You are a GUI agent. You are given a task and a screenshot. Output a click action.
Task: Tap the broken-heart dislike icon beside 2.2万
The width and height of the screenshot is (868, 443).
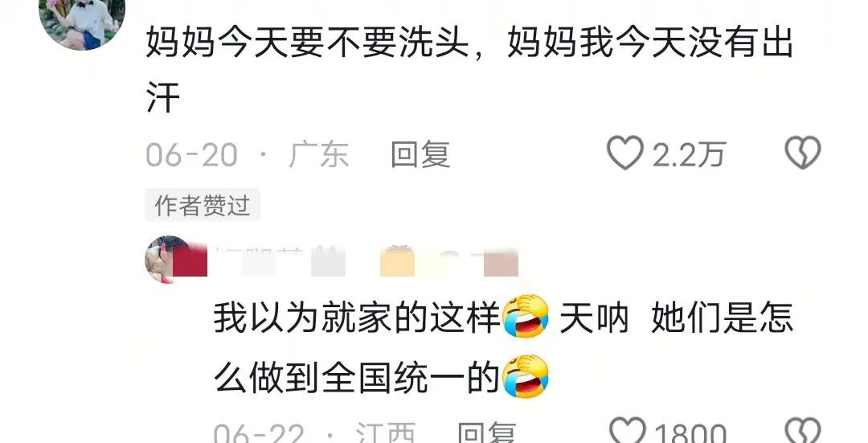[803, 153]
